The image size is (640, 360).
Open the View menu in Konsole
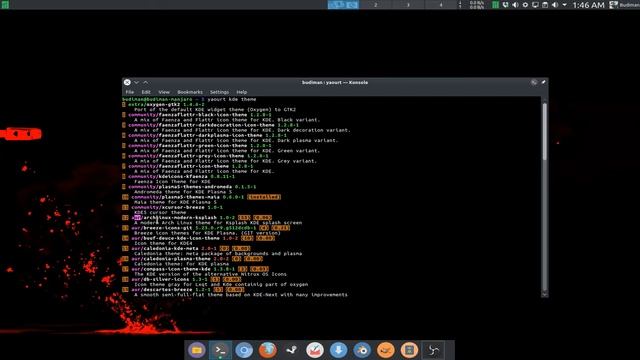point(164,92)
